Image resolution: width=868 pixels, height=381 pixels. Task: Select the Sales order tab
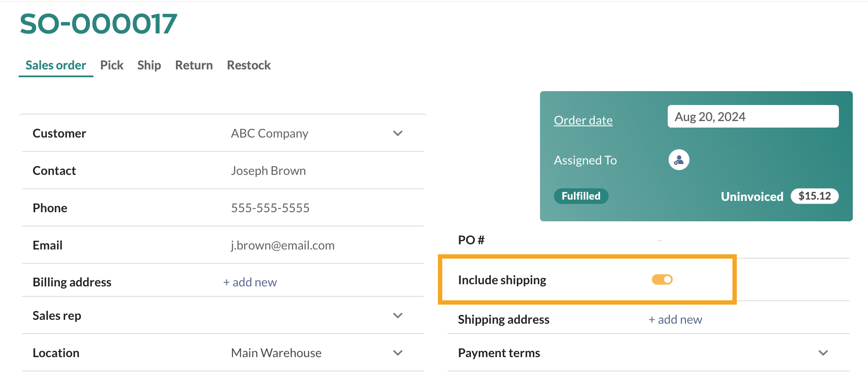[x=56, y=65]
